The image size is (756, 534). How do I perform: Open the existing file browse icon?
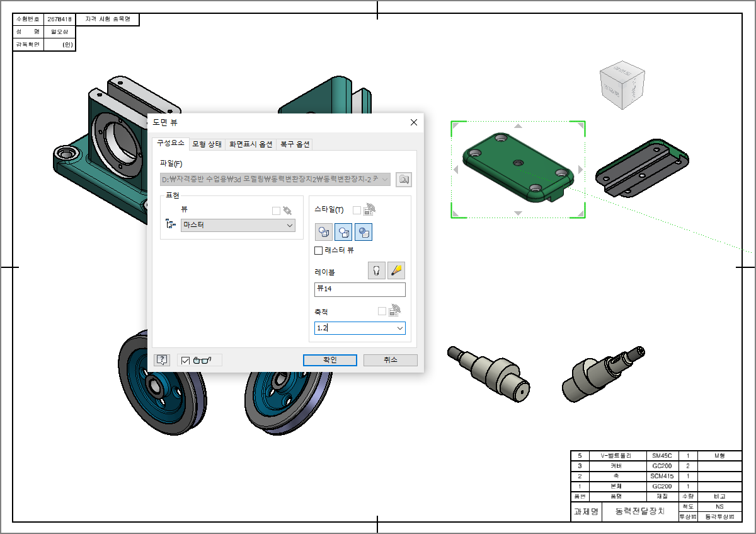(404, 180)
